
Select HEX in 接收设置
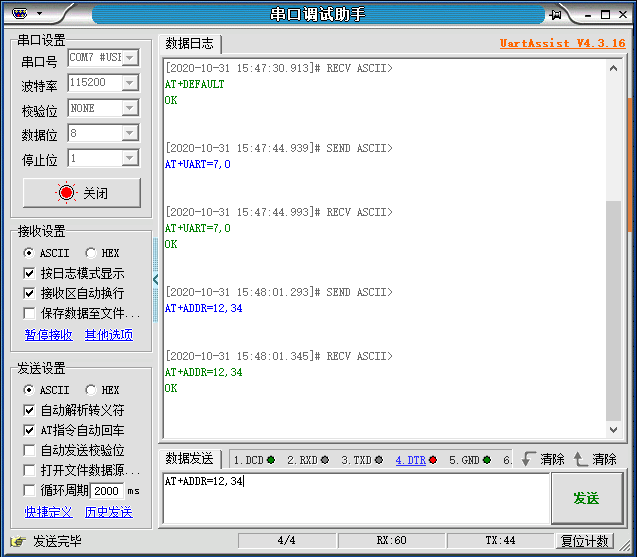(102, 253)
